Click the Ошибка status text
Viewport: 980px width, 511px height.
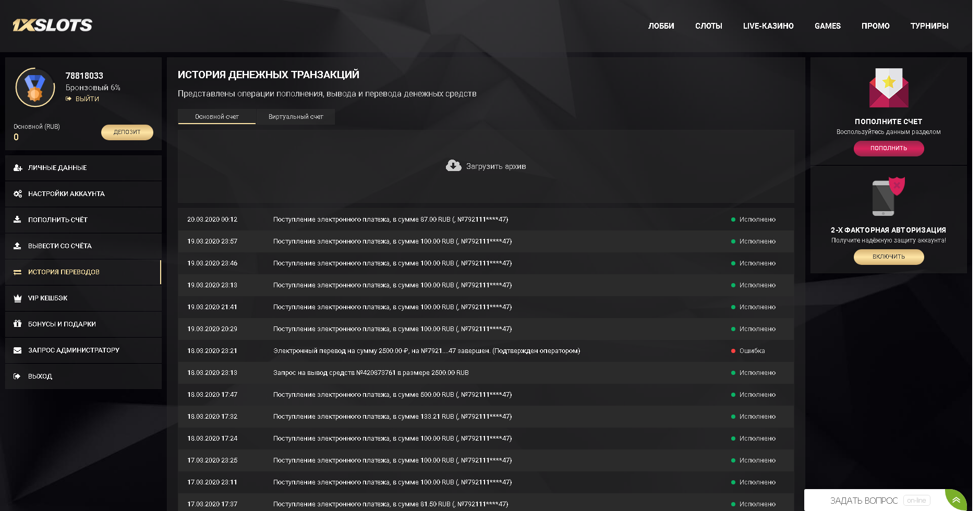[752, 351]
